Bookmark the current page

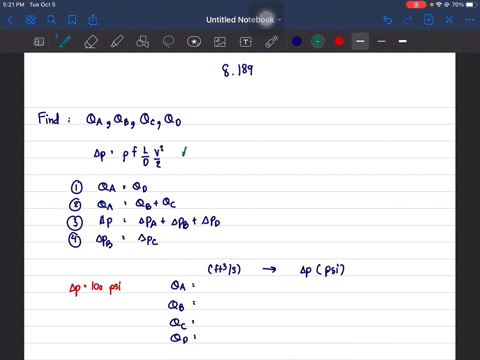(72, 20)
